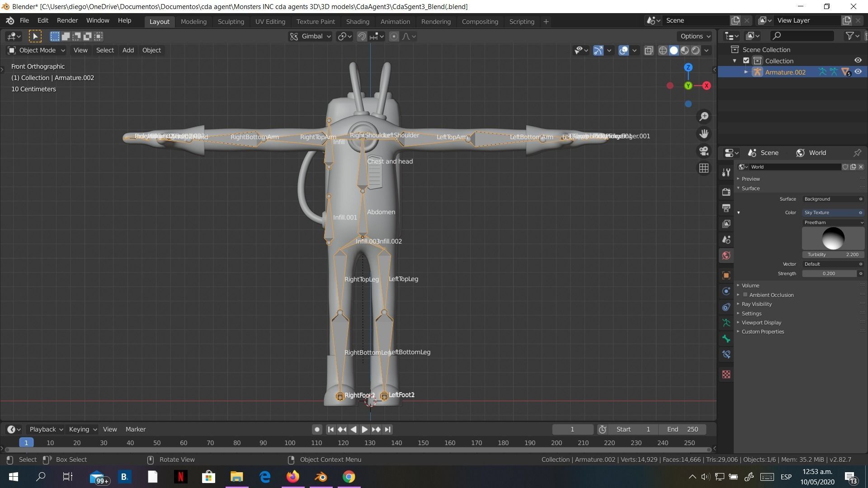
Task: Open the Render menu
Action: 67,20
